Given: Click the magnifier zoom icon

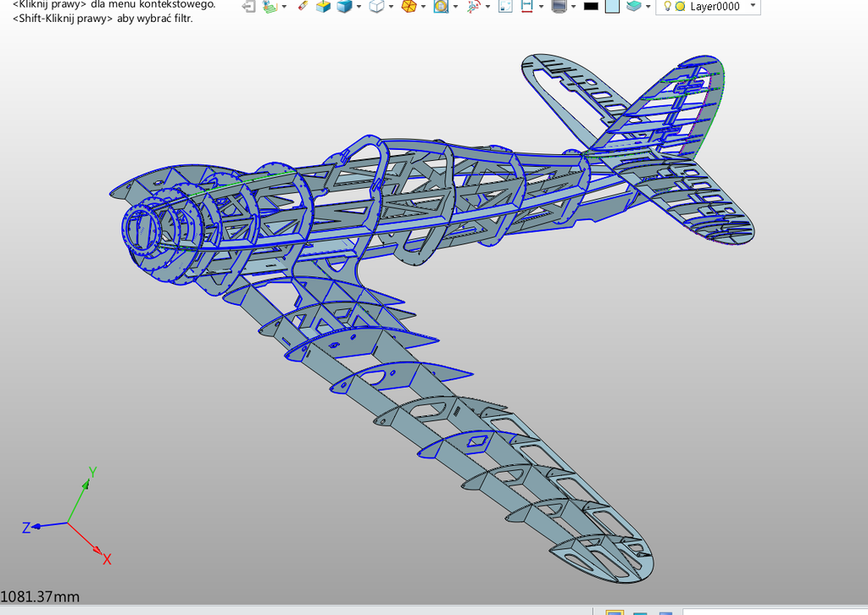Looking at the screenshot, I should [x=441, y=7].
